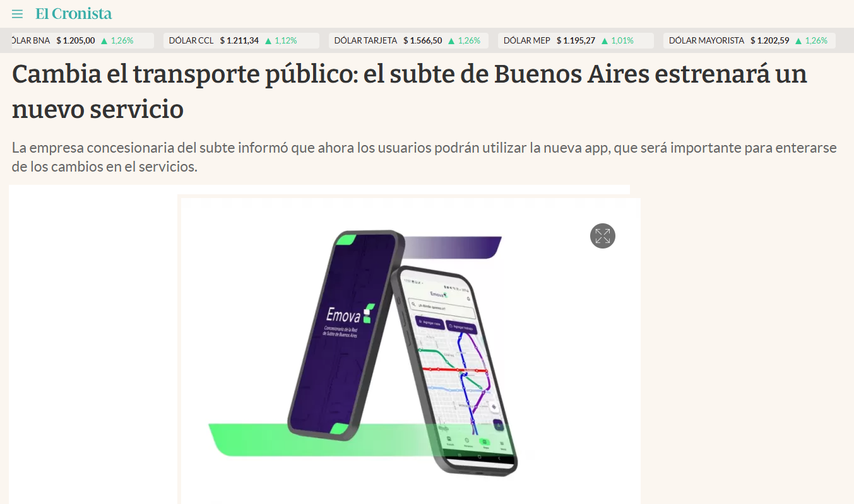Select the DÓLAR MEP ticker label

(x=527, y=40)
